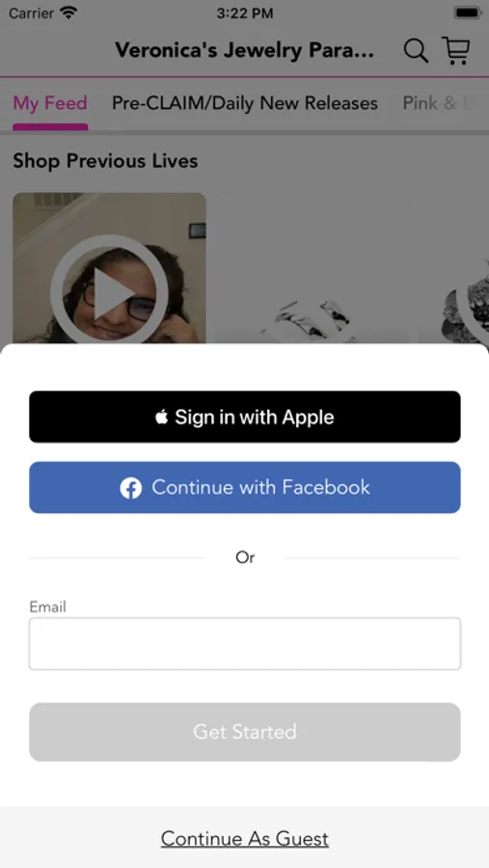Screen dimensions: 489x868
Task: Play the first previous live video
Action: coord(109,293)
